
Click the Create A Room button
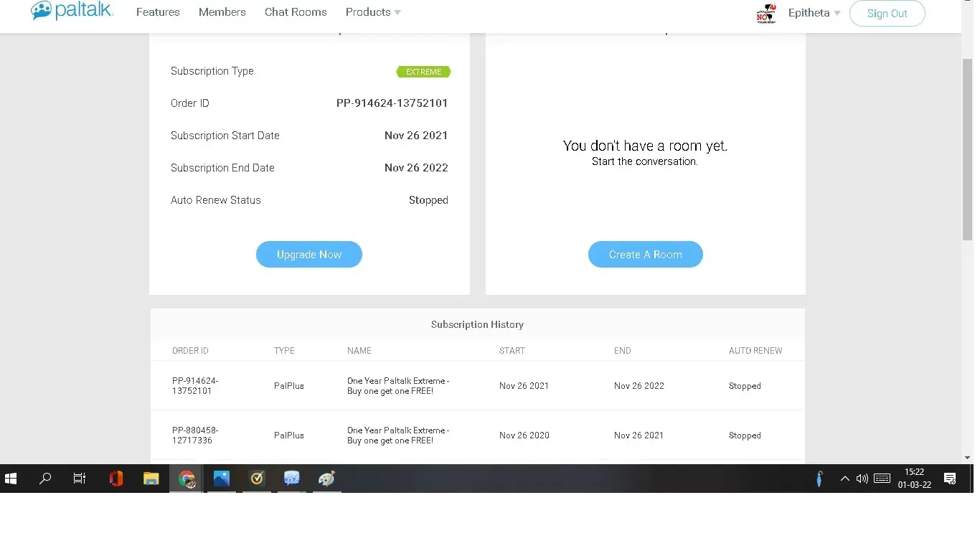click(646, 255)
